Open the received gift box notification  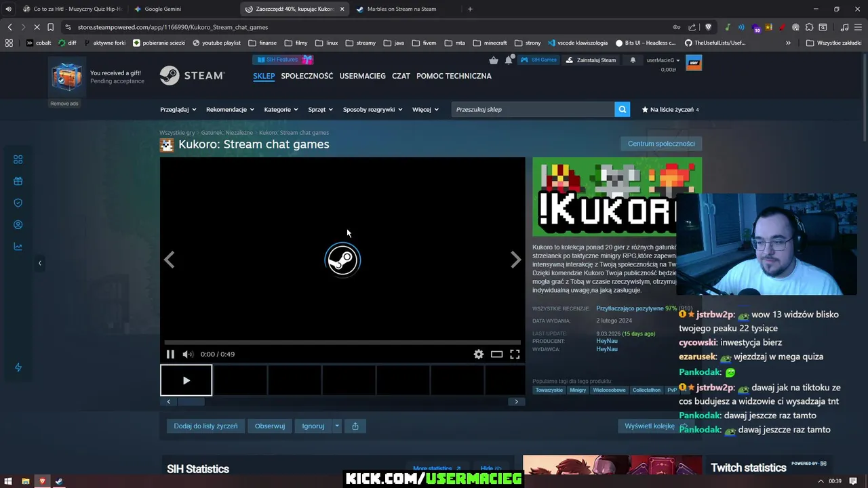(66, 77)
